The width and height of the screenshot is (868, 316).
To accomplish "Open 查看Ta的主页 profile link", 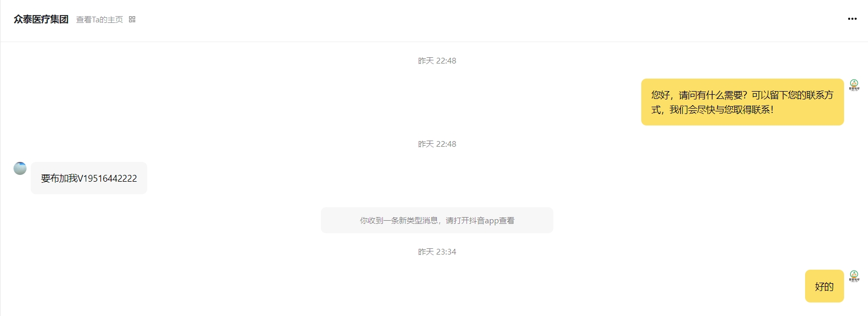I will pos(99,19).
